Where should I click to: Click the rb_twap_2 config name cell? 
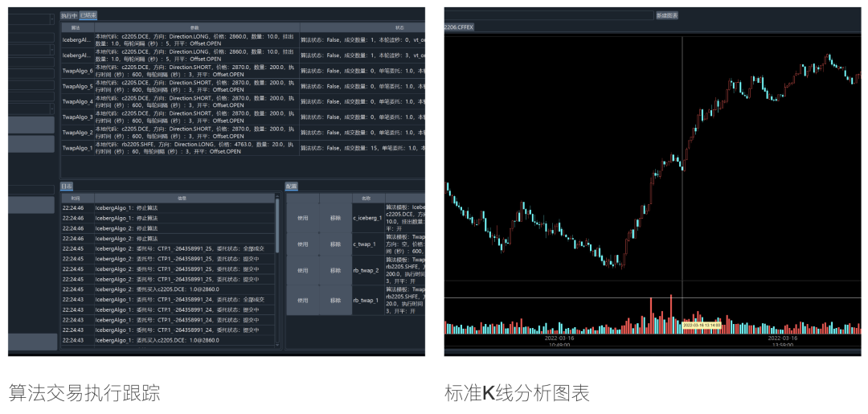(368, 271)
